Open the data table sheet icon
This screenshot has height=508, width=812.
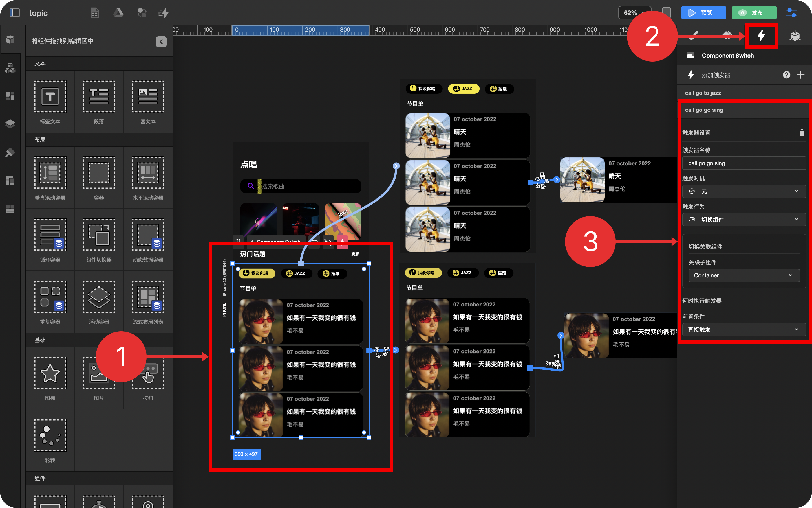(x=95, y=13)
